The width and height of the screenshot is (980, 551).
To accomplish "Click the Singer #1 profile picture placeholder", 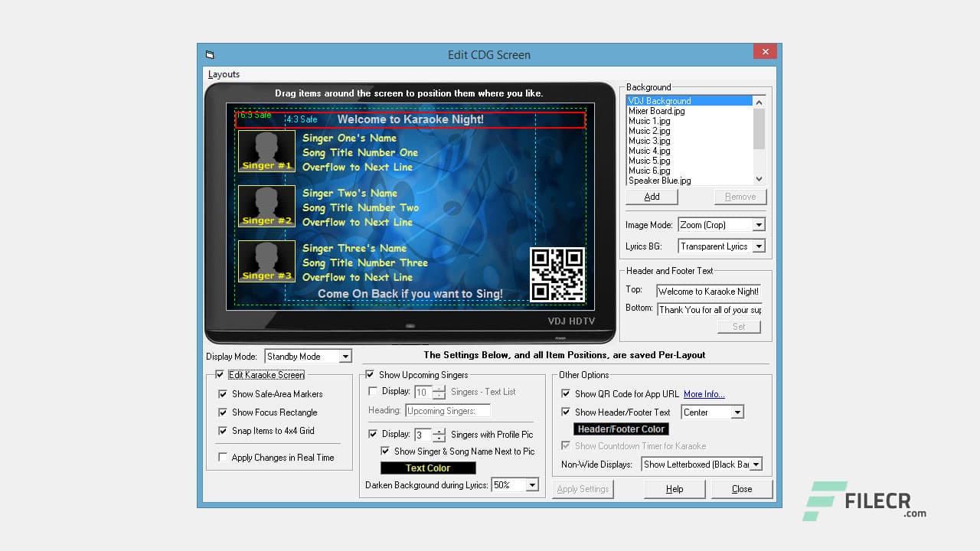I will click(266, 150).
